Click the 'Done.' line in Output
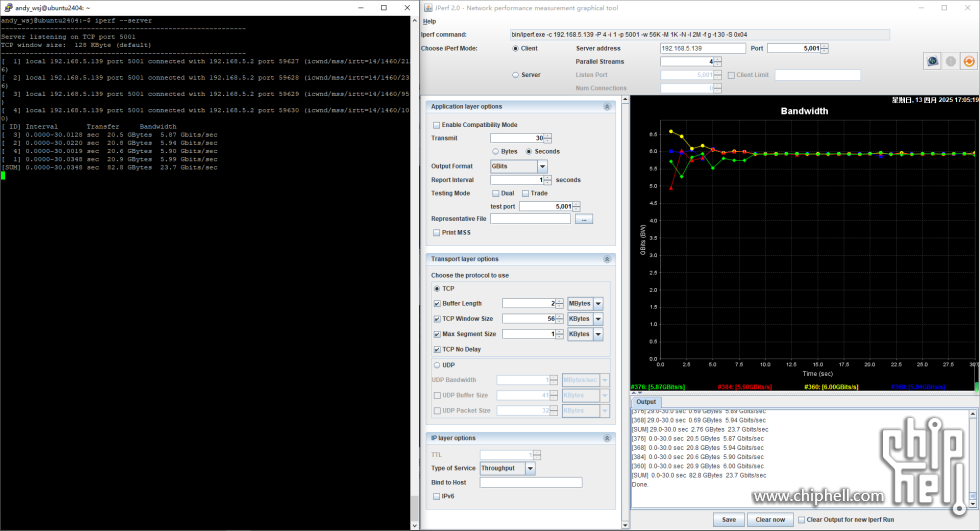The height and width of the screenshot is (531, 980). 640,485
